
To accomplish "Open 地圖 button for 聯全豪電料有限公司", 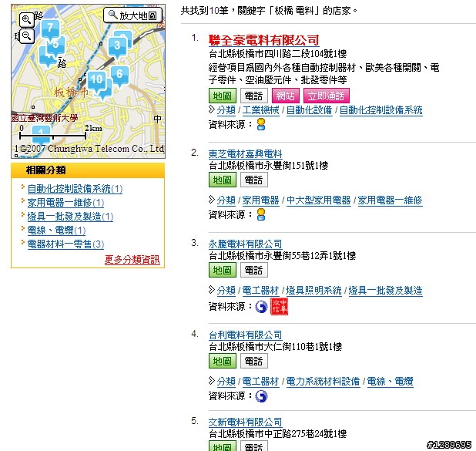I will [x=223, y=96].
